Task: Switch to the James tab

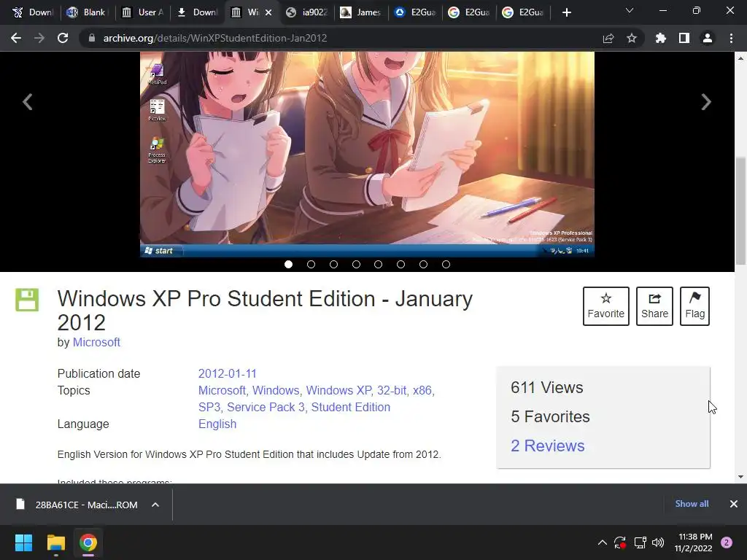Action: tap(362, 12)
